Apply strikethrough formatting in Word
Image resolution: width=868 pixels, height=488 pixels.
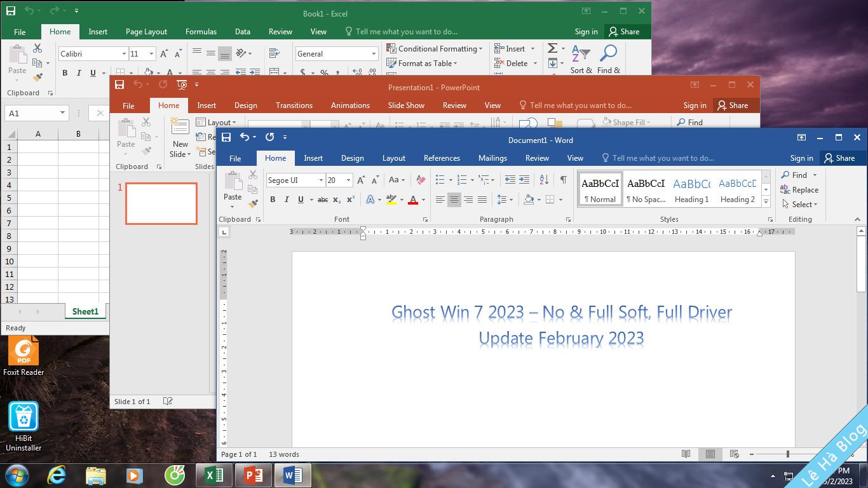pos(323,200)
